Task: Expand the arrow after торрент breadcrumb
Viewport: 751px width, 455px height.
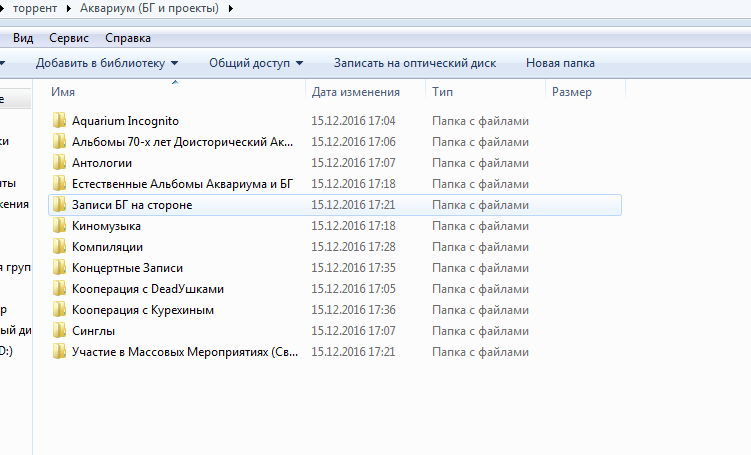Action: [68, 9]
